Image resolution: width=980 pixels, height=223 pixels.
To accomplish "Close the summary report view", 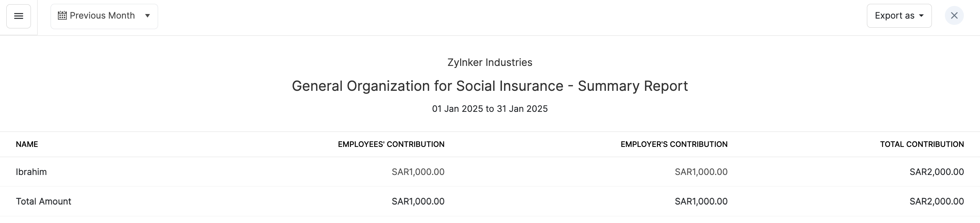I will [954, 15].
